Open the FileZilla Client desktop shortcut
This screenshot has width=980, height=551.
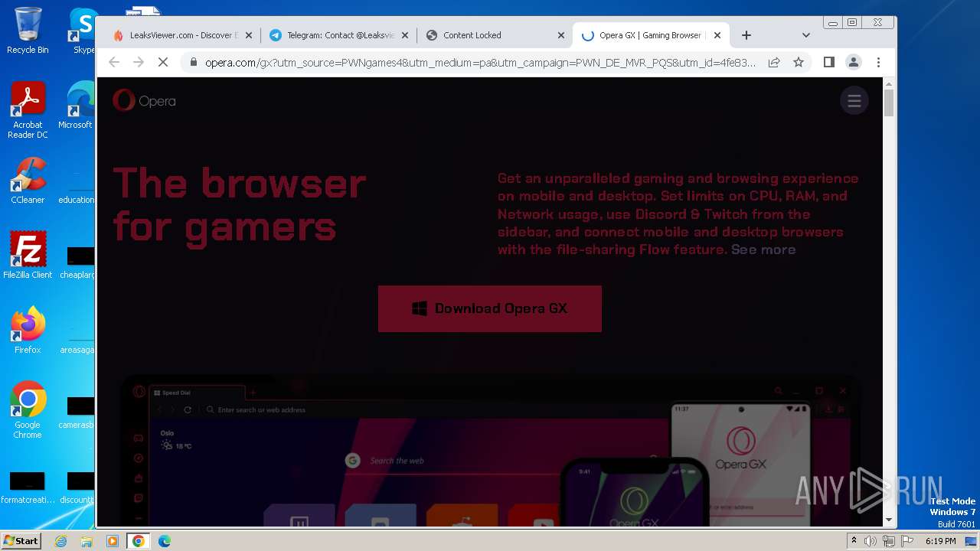tap(28, 255)
